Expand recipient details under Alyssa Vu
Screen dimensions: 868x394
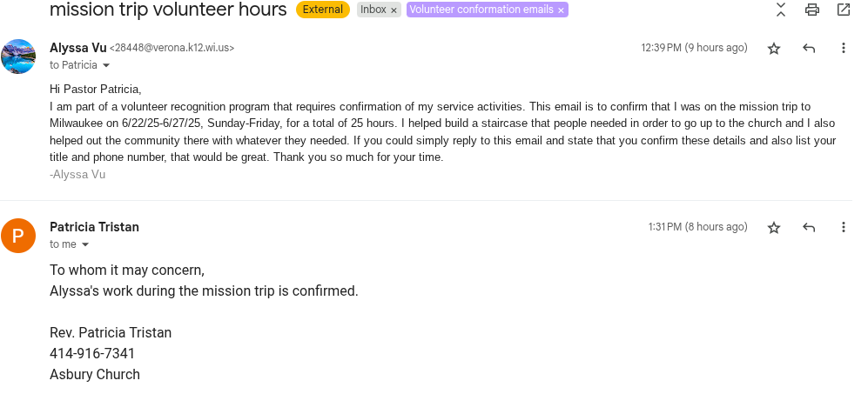coord(106,65)
